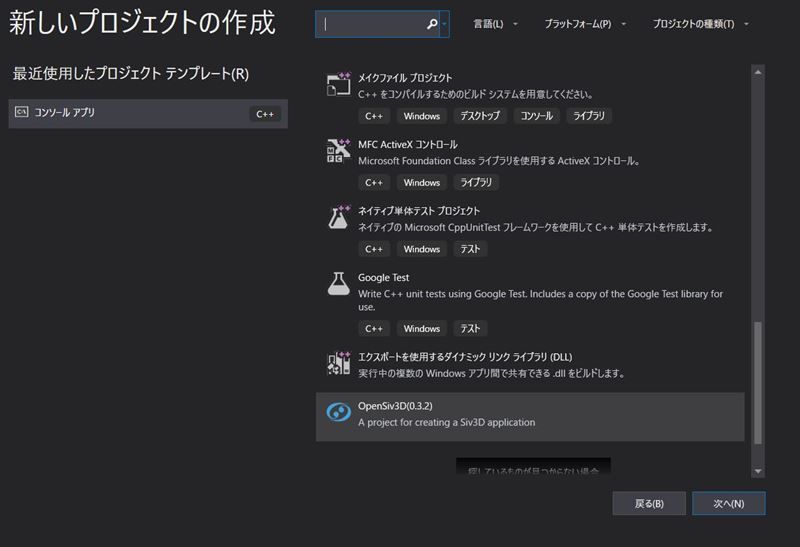Click the C++ tag under ネイティブ単体テスト プロジェクト

(374, 248)
